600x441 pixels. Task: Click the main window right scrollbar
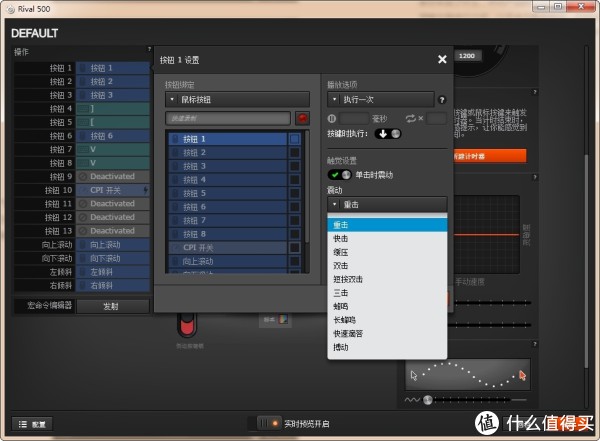pos(587,260)
